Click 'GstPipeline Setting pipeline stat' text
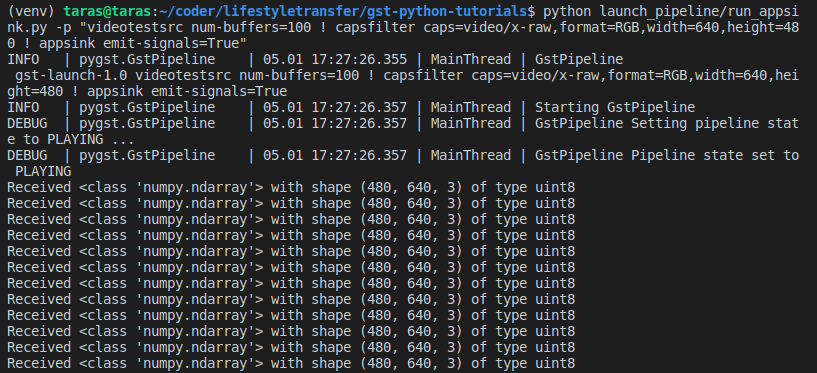The image size is (817, 373). coord(667,123)
